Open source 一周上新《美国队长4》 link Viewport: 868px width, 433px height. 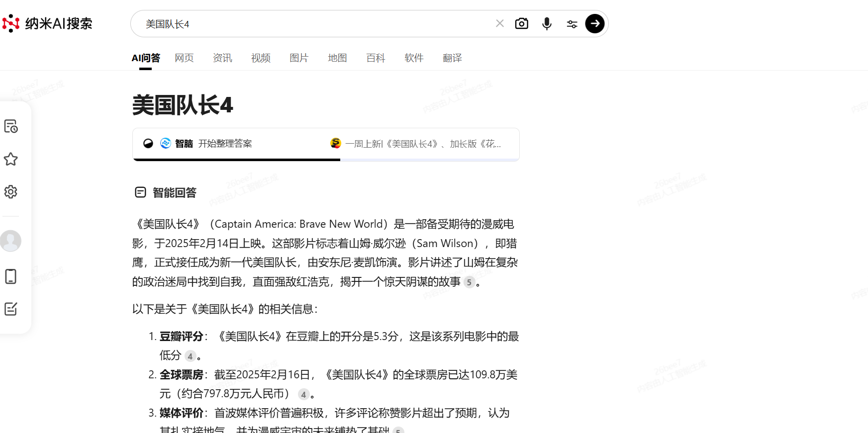416,144
